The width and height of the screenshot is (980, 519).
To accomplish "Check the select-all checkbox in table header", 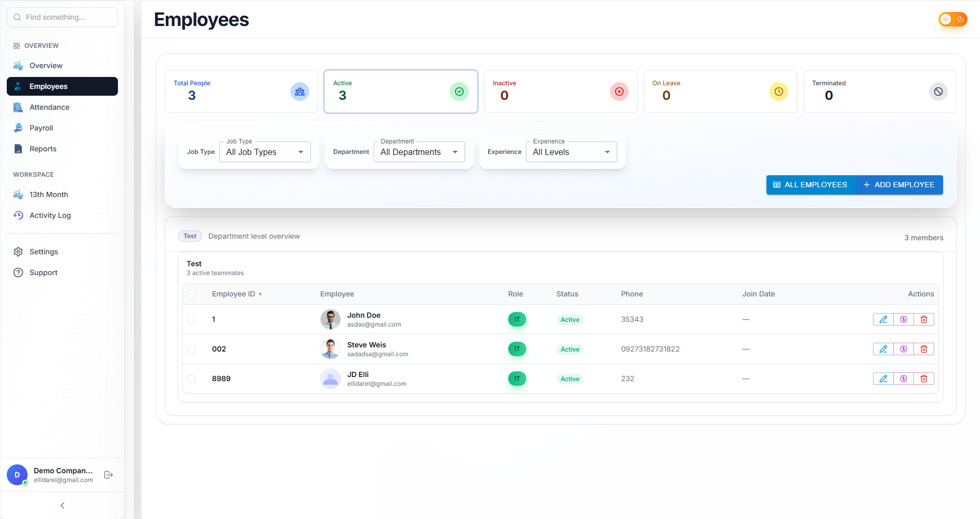I will click(191, 294).
